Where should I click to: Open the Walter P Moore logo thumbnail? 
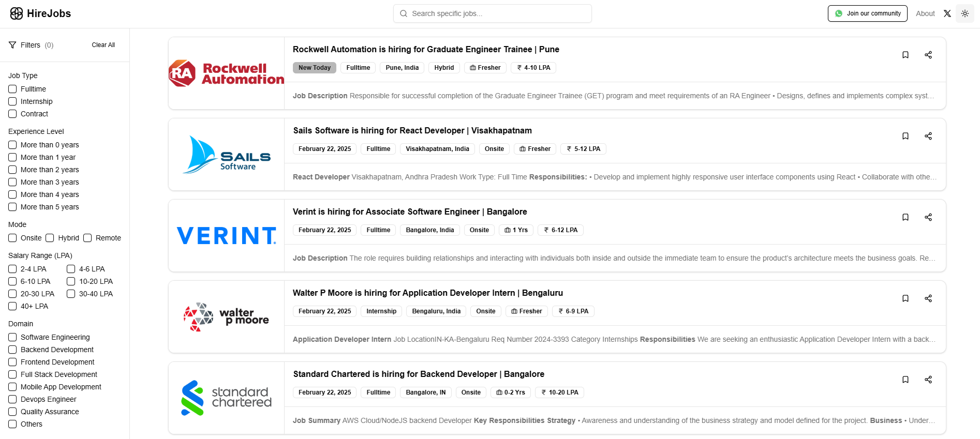[x=226, y=317]
